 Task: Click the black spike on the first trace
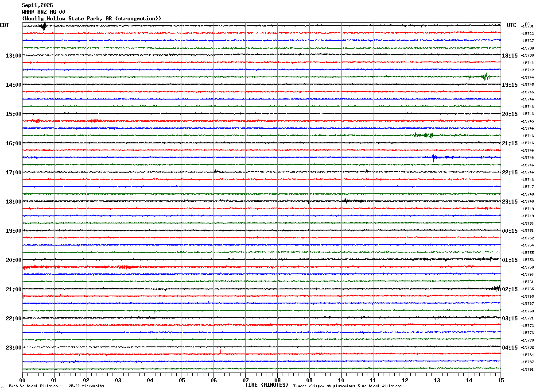tap(43, 26)
